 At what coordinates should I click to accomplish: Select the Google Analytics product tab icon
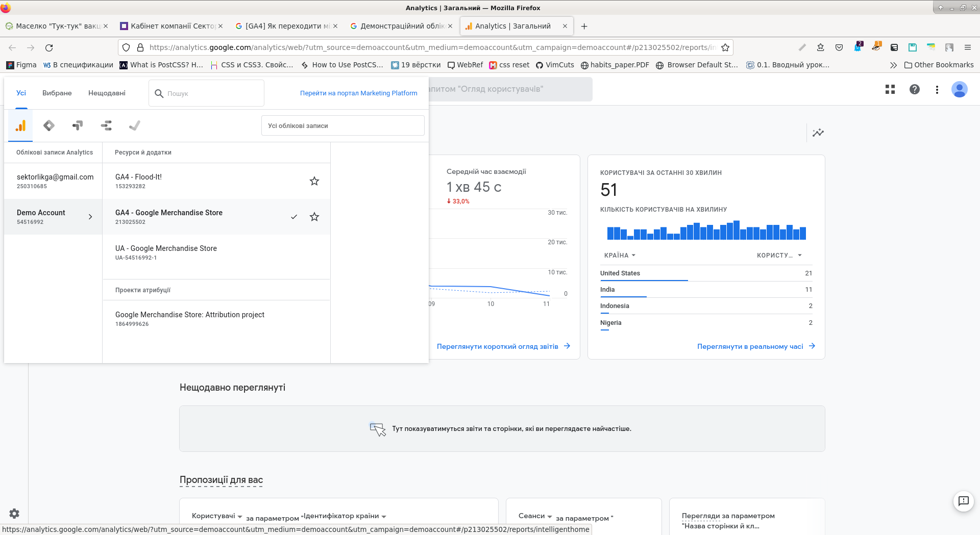[20, 125]
